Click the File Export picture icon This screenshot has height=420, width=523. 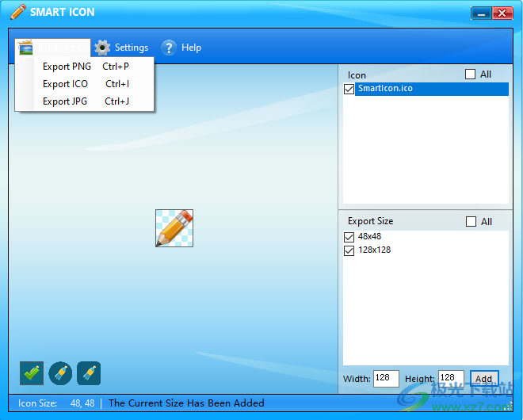coord(25,48)
